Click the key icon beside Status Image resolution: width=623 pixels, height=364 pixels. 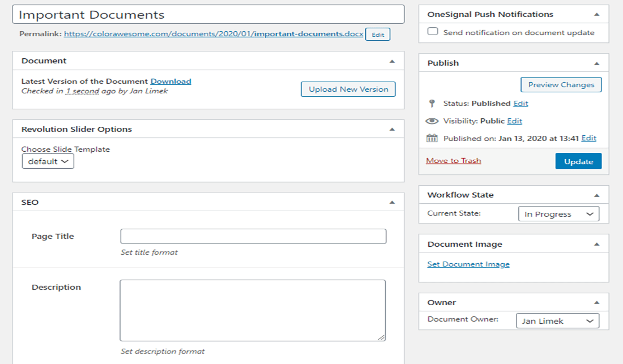(432, 103)
